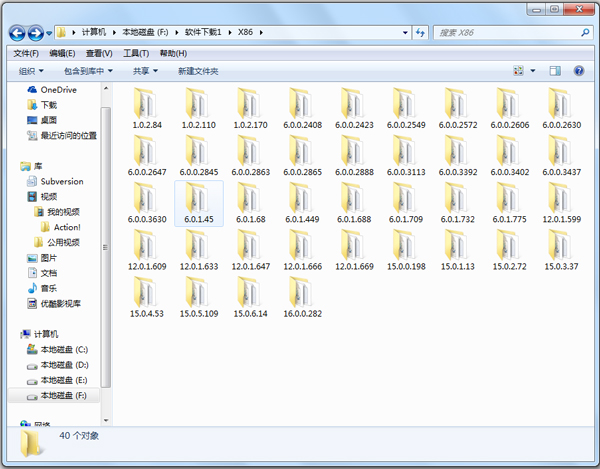
Task: Select the folder named 6.0.1.45
Action: pos(198,204)
